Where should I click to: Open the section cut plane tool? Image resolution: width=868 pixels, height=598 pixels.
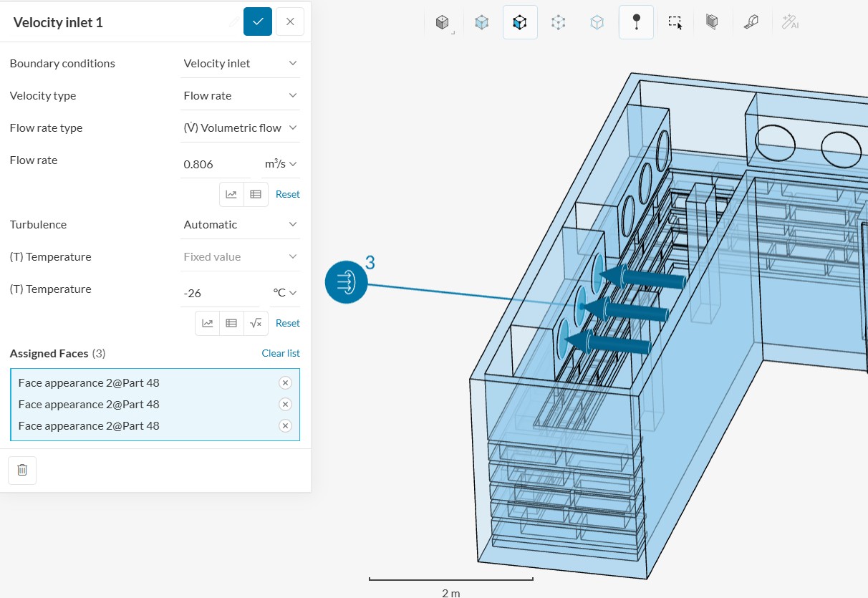tap(711, 22)
